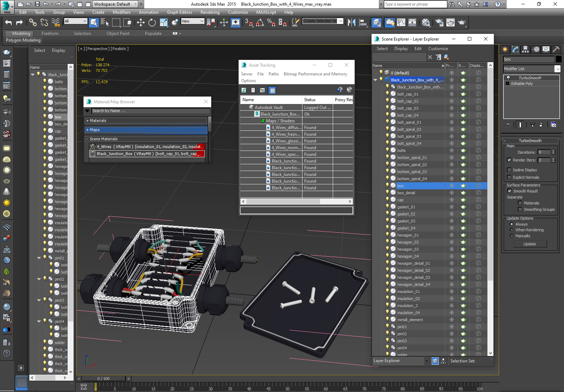Click the Iterations spinner arrows
Image resolution: width=564 pixels, height=392 pixels.
pos(553,152)
